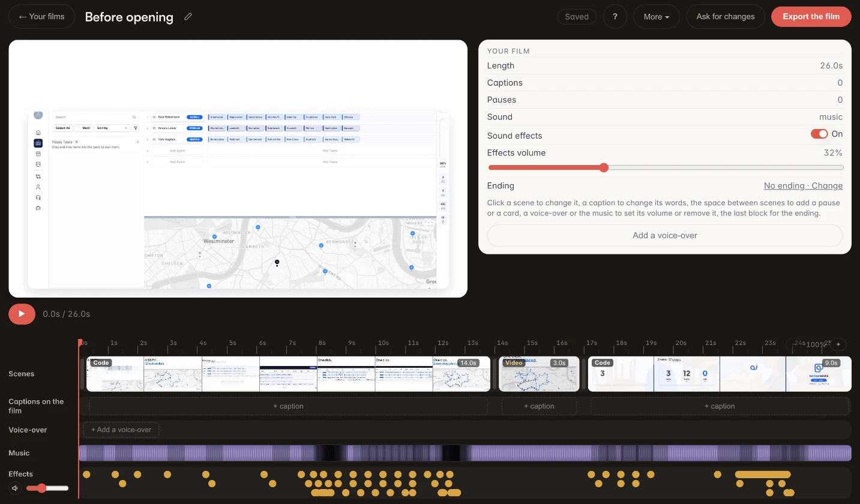The width and height of the screenshot is (860, 504).
Task: Click the 100% timeline zoom label
Action: pyautogui.click(x=816, y=344)
